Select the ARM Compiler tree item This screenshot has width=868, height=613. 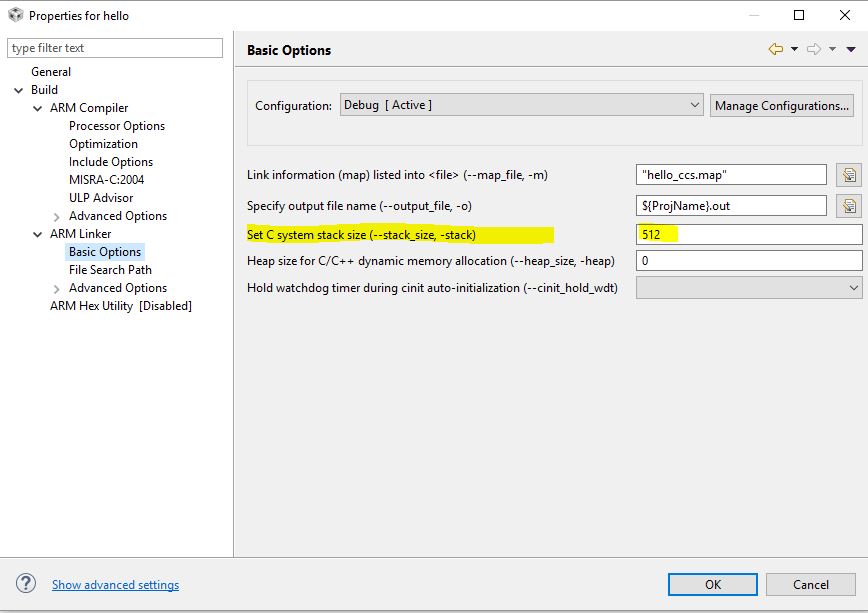[89, 108]
